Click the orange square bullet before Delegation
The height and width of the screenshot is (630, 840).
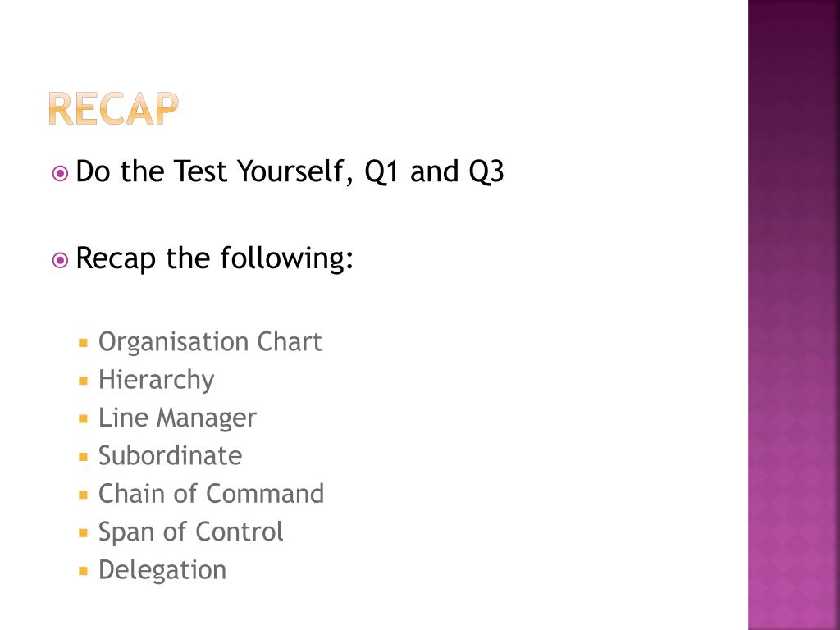(x=83, y=571)
